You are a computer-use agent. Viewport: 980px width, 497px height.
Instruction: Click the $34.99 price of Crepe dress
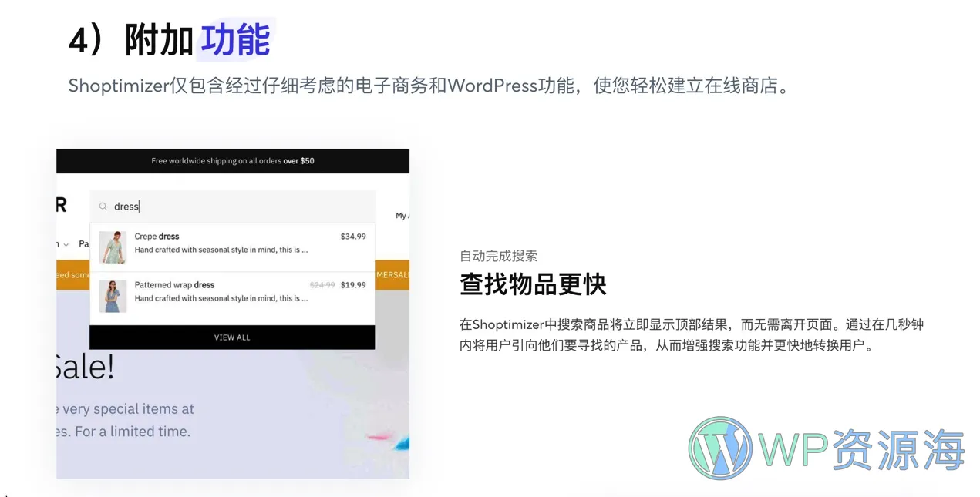[x=352, y=237]
